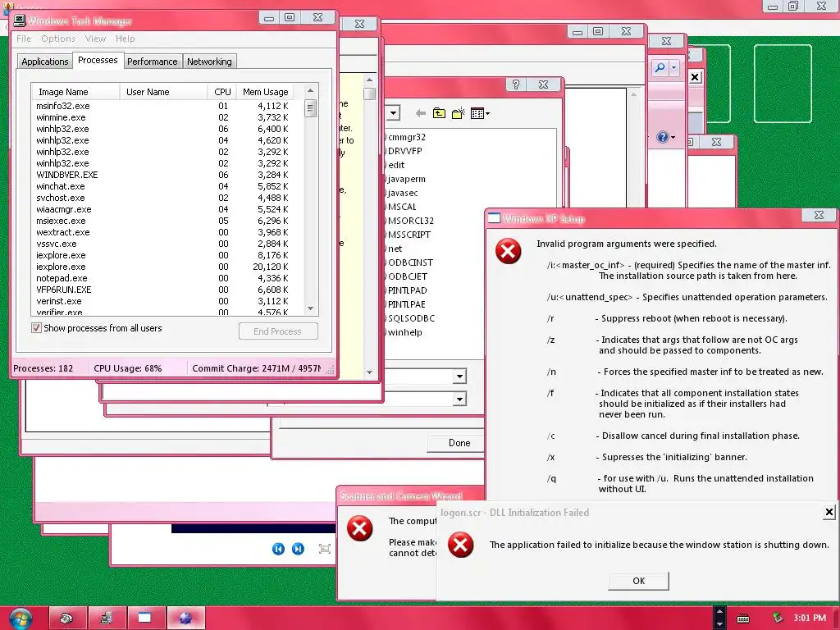The height and width of the screenshot is (630, 840).
Task: Expand the upper combo box below the file list
Action: [x=459, y=376]
